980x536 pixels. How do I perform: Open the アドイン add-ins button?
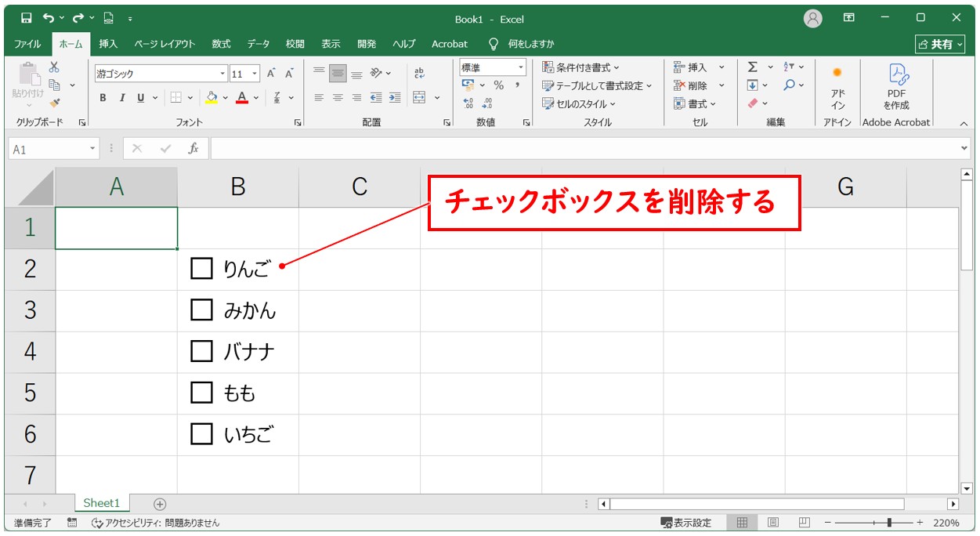pos(837,87)
